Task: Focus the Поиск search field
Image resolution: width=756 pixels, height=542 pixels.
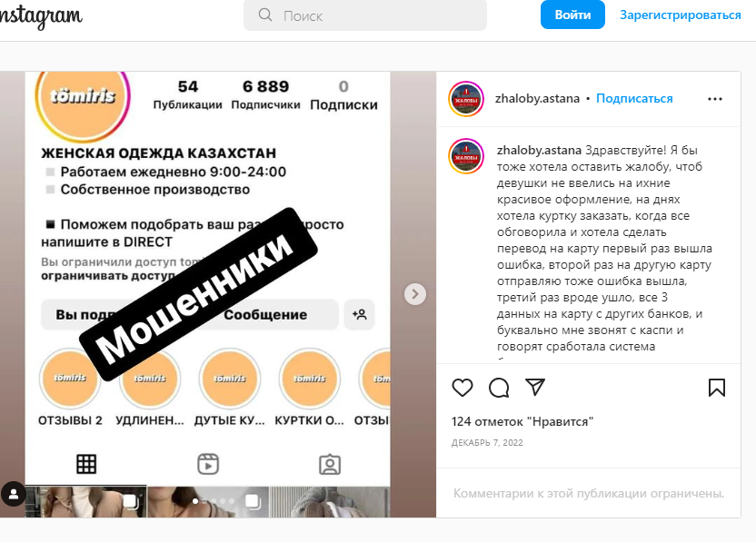Action: (365, 15)
